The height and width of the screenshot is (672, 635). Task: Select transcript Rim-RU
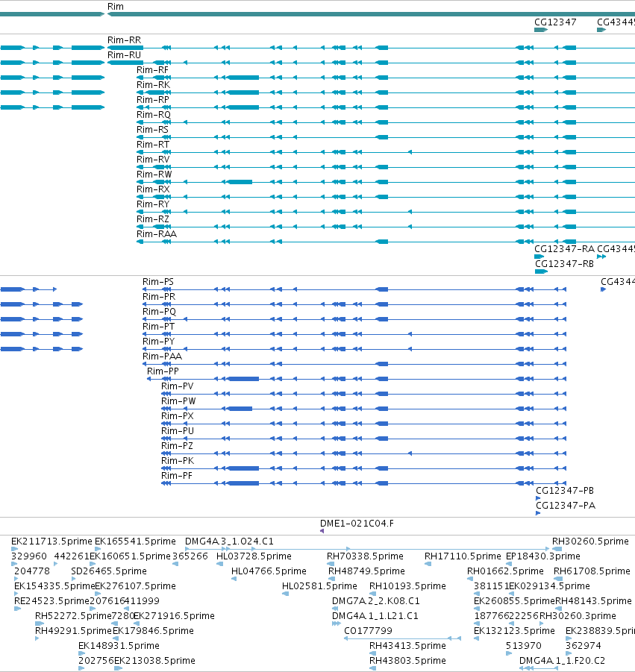tap(124, 55)
